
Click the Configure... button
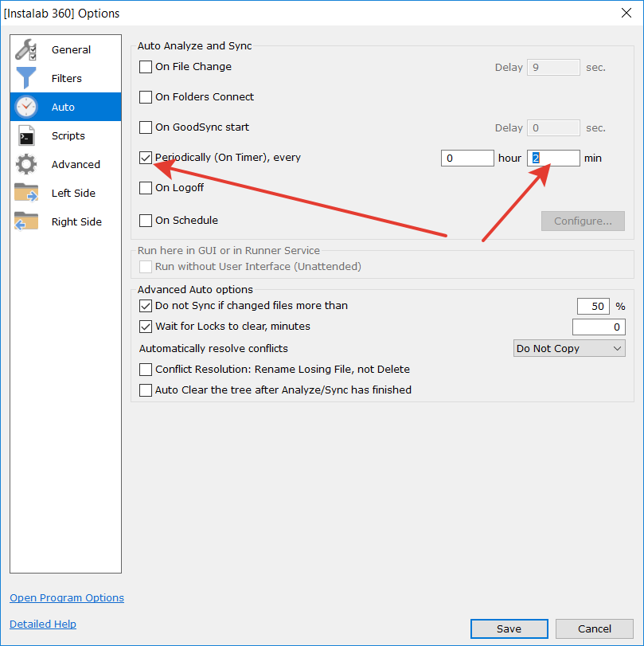tap(583, 221)
